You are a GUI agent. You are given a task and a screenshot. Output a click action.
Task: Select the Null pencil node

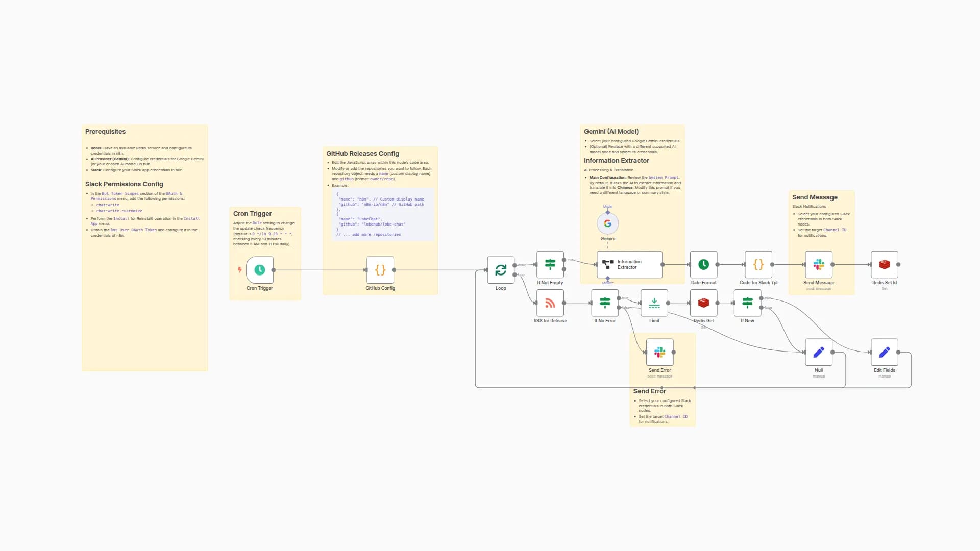(x=819, y=352)
